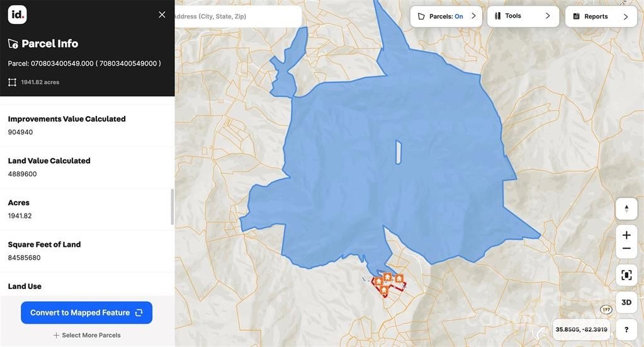
Task: Click the address search field
Action: point(236,16)
